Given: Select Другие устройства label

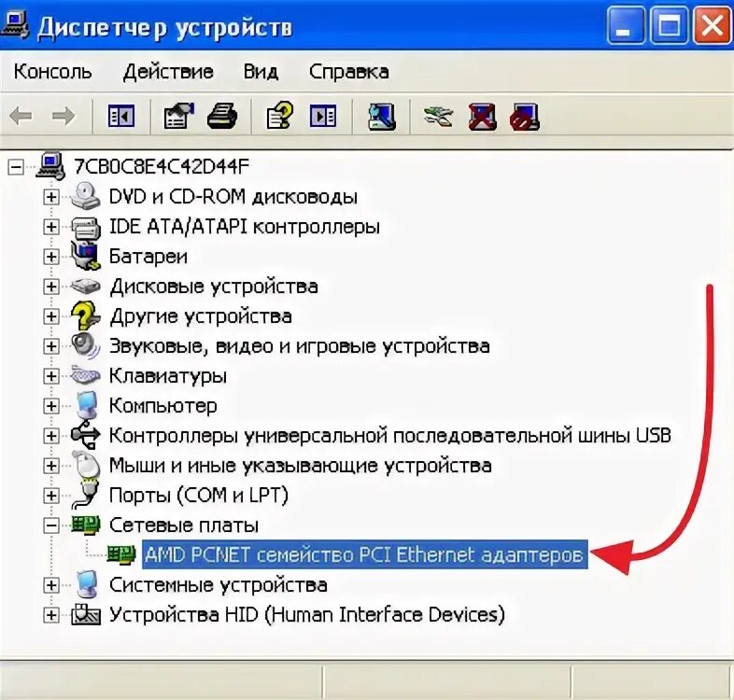Looking at the screenshot, I should [x=201, y=316].
